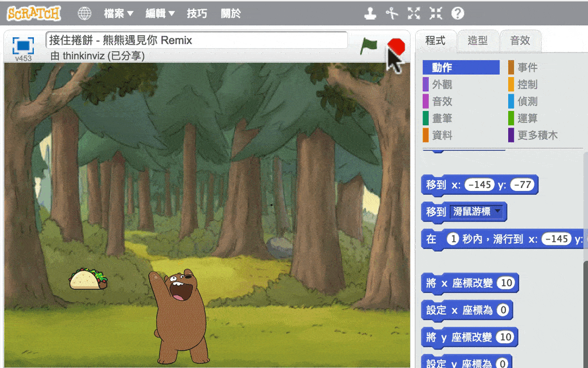588x368 pixels.
Task: Click the 將 y 座標改變 block
Action: click(470, 337)
